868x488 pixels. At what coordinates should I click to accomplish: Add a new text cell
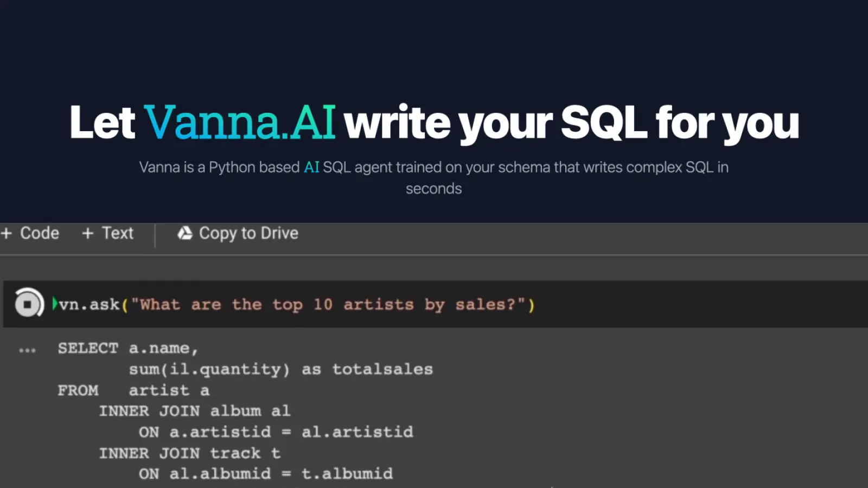point(107,233)
